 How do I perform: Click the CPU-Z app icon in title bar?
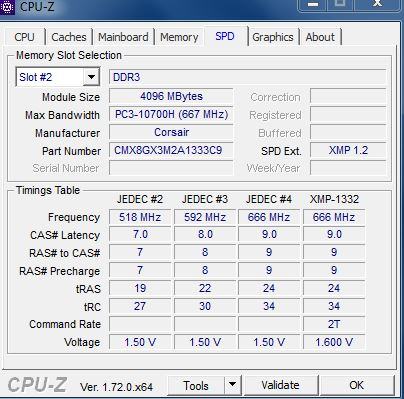coord(7,7)
